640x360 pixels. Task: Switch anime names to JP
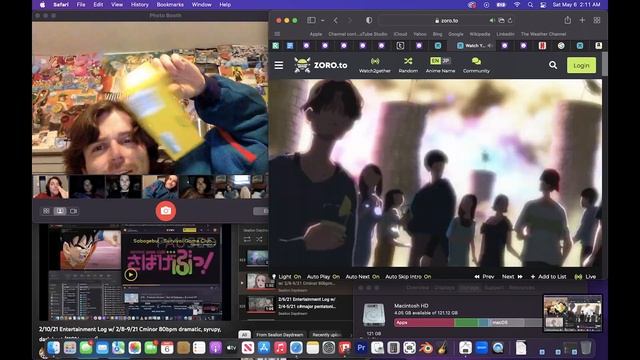click(445, 61)
